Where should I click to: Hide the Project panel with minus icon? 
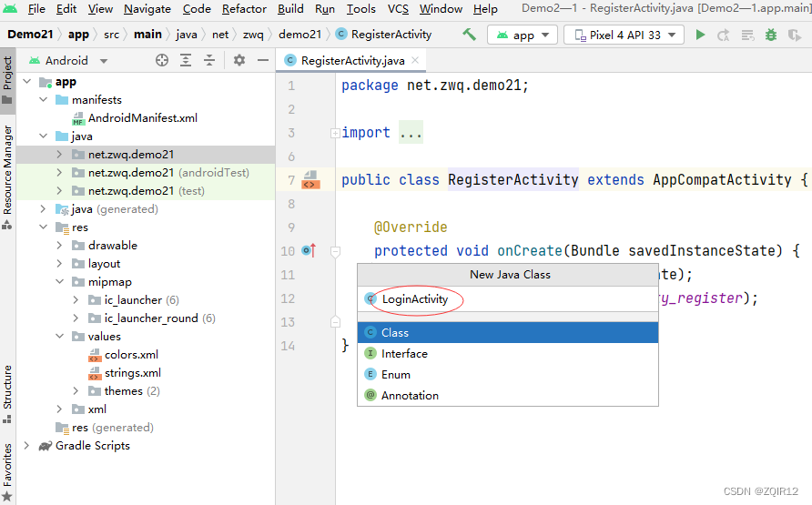pos(263,61)
